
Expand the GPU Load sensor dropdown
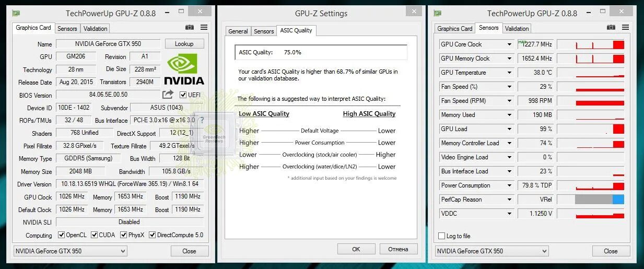pyautogui.click(x=509, y=129)
